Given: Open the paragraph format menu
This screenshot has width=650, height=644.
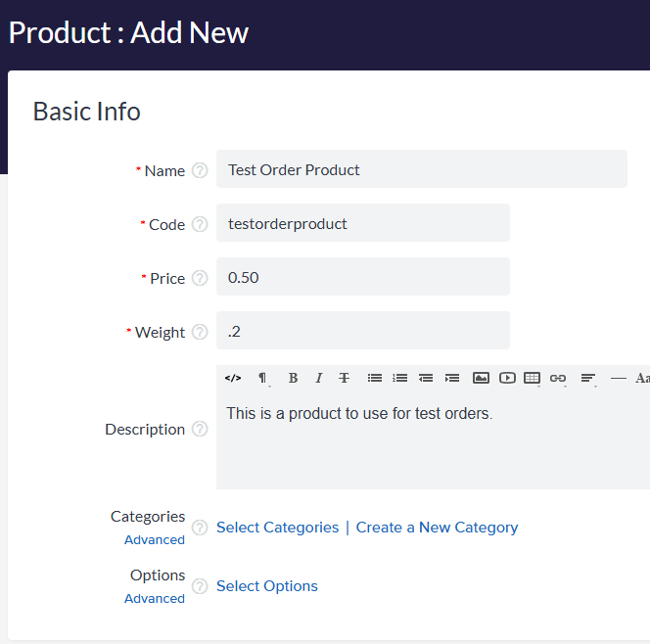Looking at the screenshot, I should [262, 378].
